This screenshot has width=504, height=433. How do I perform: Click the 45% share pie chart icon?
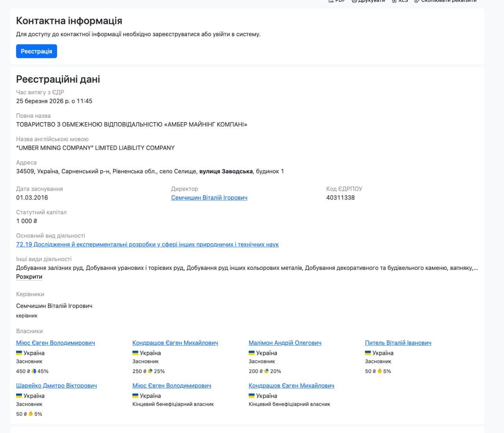(x=34, y=371)
